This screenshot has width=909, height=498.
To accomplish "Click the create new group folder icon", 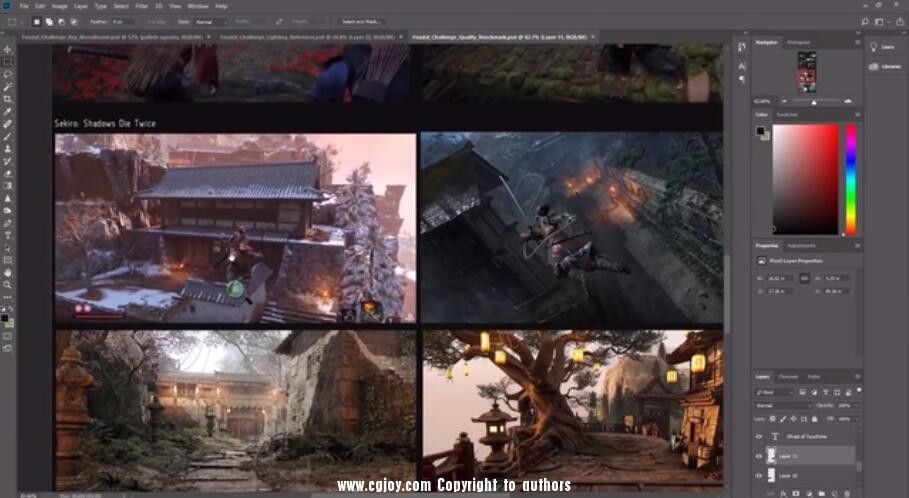I will click(x=821, y=493).
